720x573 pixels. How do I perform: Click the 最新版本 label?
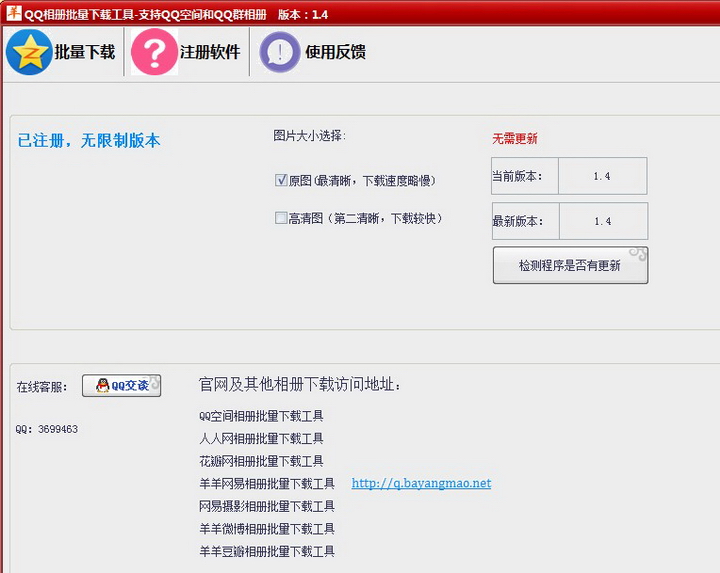coord(518,221)
